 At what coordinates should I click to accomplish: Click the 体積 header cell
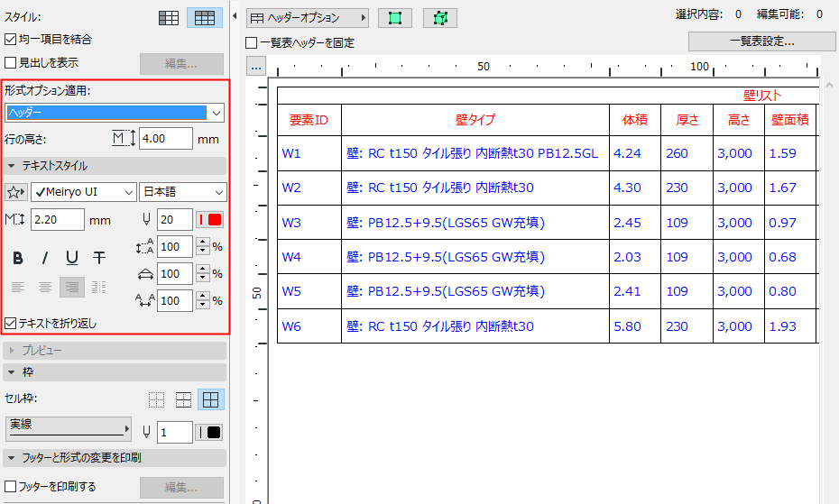pyautogui.click(x=635, y=120)
